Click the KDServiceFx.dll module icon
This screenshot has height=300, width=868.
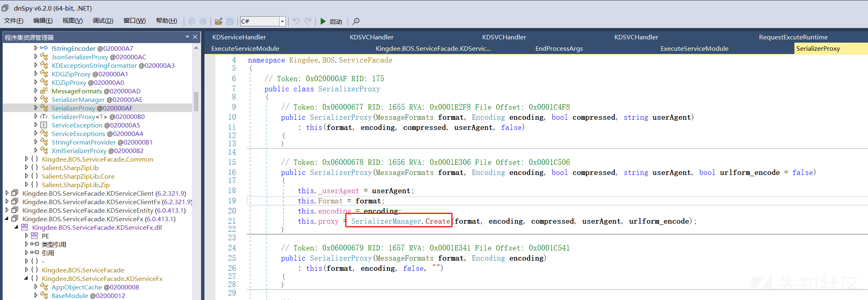[24, 227]
